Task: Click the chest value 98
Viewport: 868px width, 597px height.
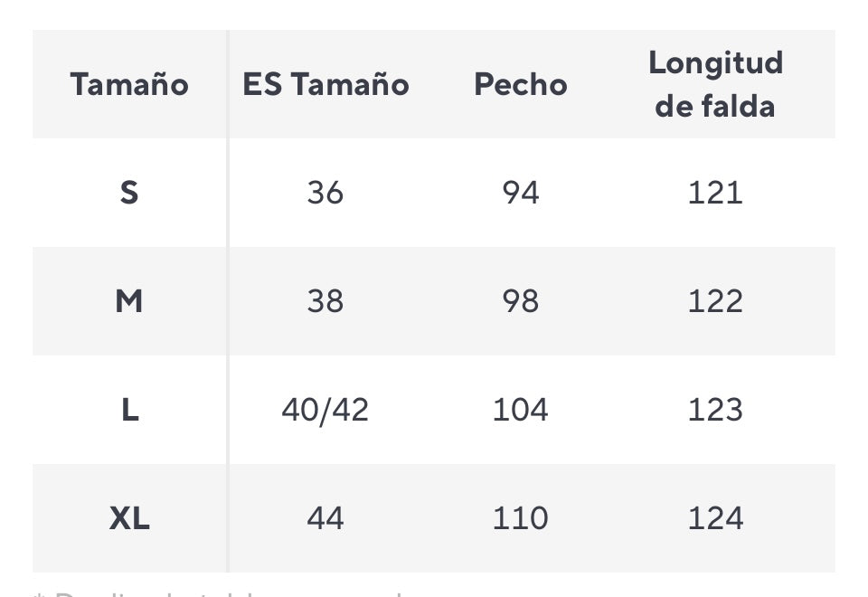Action: 521,301
